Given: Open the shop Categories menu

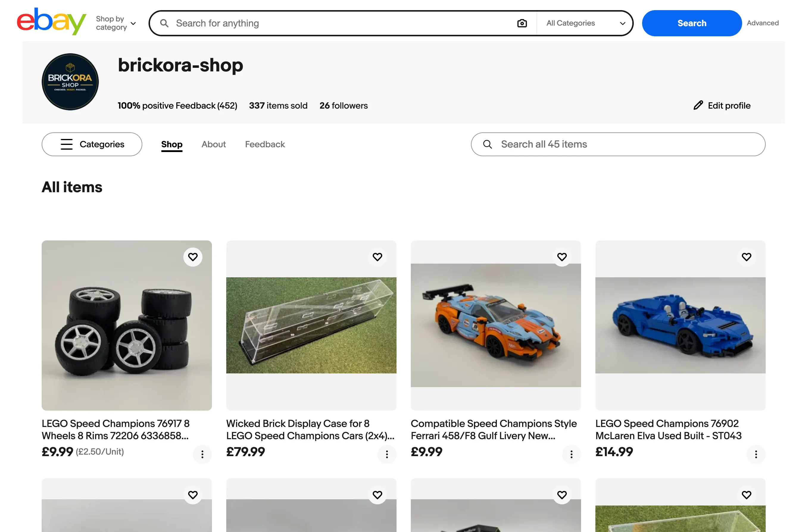Looking at the screenshot, I should pos(92,144).
